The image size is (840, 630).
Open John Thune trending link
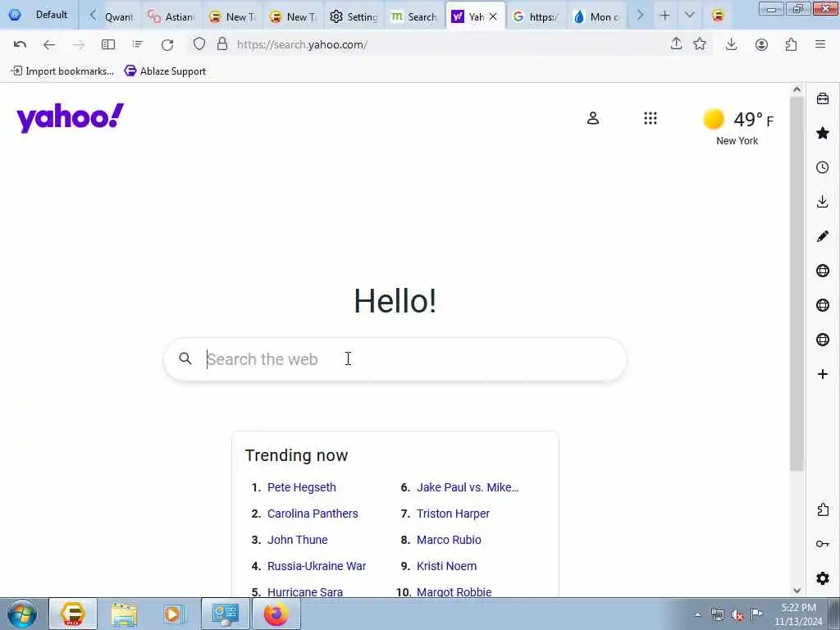297,540
